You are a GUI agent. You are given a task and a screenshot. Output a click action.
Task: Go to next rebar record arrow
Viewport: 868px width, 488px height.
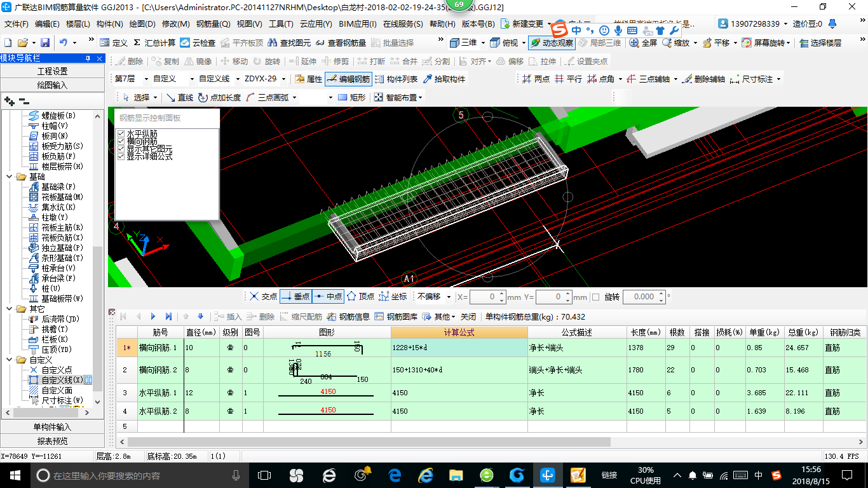pyautogui.click(x=153, y=316)
